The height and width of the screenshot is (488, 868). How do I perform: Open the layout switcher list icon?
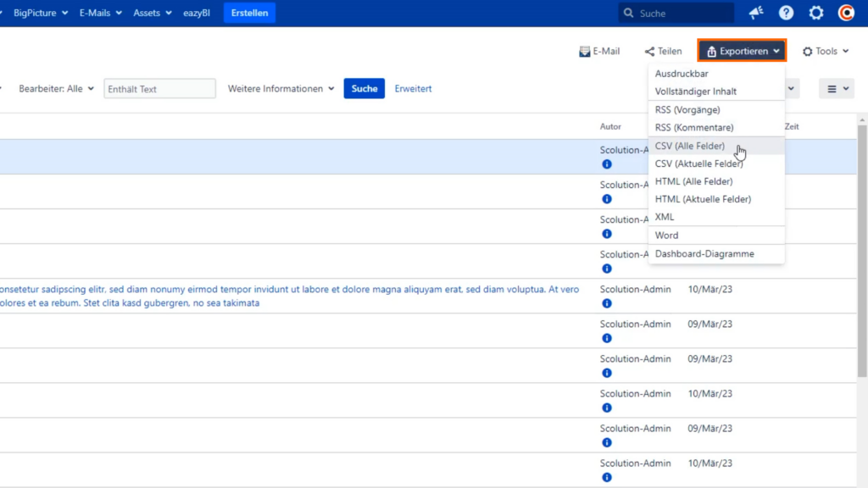[836, 88]
